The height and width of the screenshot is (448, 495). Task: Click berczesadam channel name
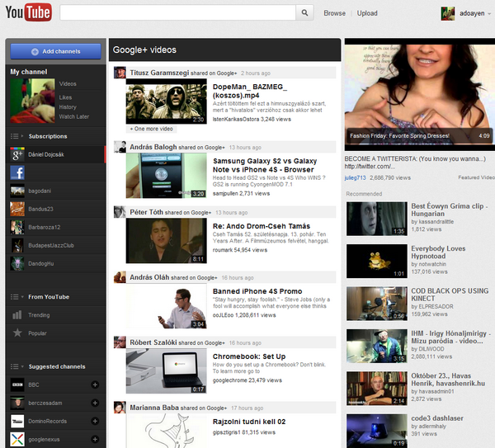[x=45, y=403]
